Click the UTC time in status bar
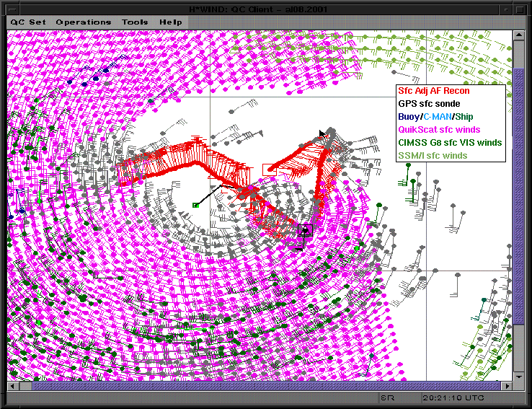The image size is (532, 409). pos(455,399)
